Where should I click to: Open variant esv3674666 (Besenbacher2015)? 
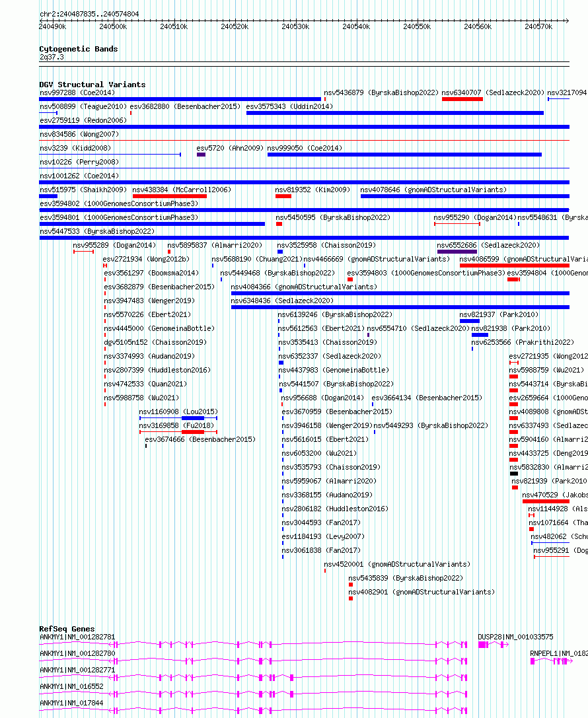pos(200,439)
